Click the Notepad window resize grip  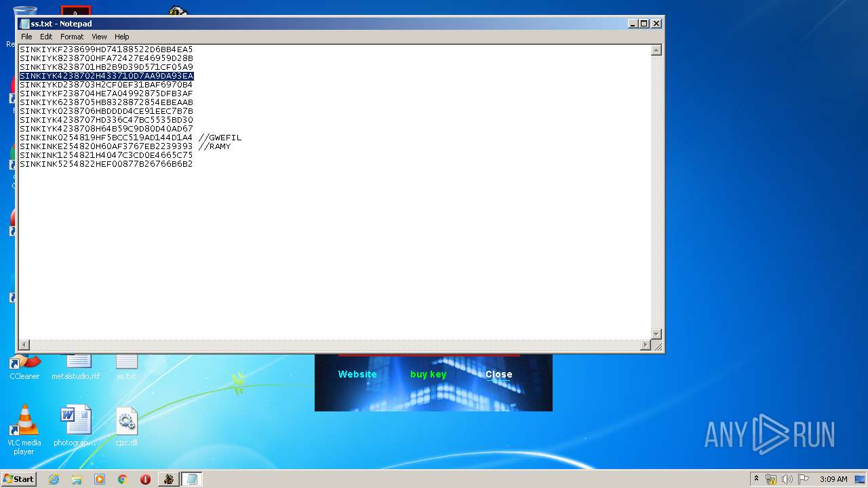tap(656, 346)
